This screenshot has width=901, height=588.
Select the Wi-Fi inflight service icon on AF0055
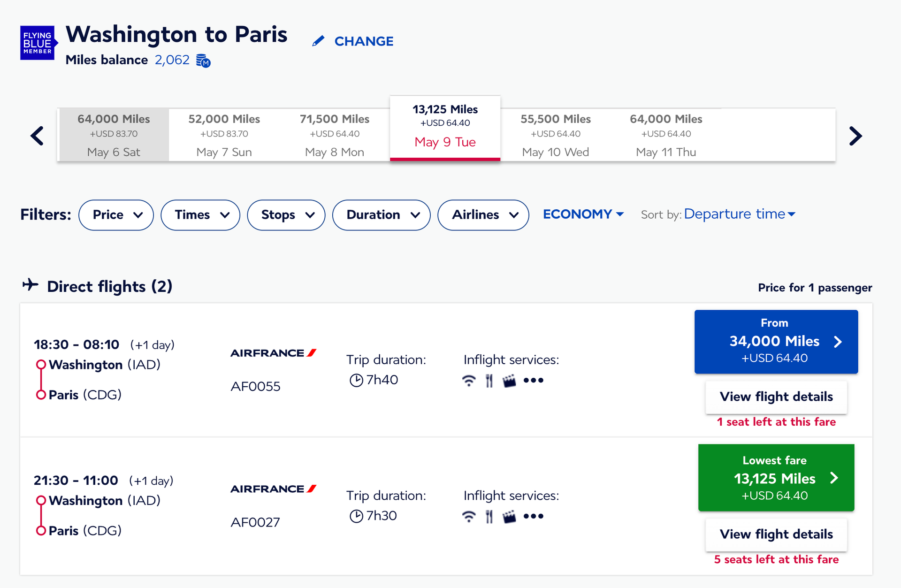(468, 380)
